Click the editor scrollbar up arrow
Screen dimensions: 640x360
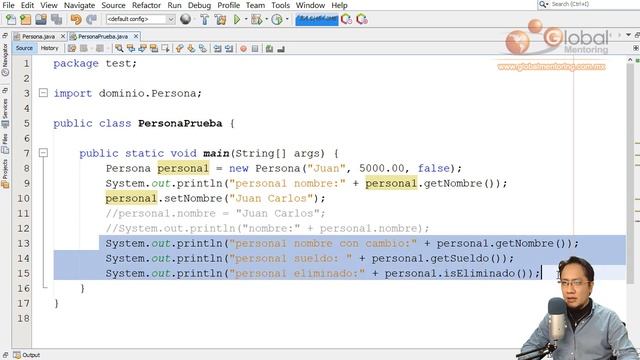(x=630, y=60)
